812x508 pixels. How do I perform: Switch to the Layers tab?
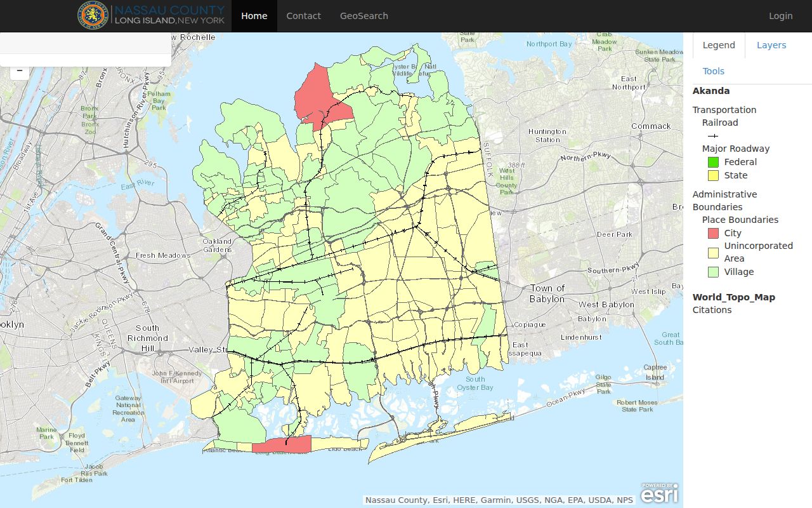tap(771, 45)
